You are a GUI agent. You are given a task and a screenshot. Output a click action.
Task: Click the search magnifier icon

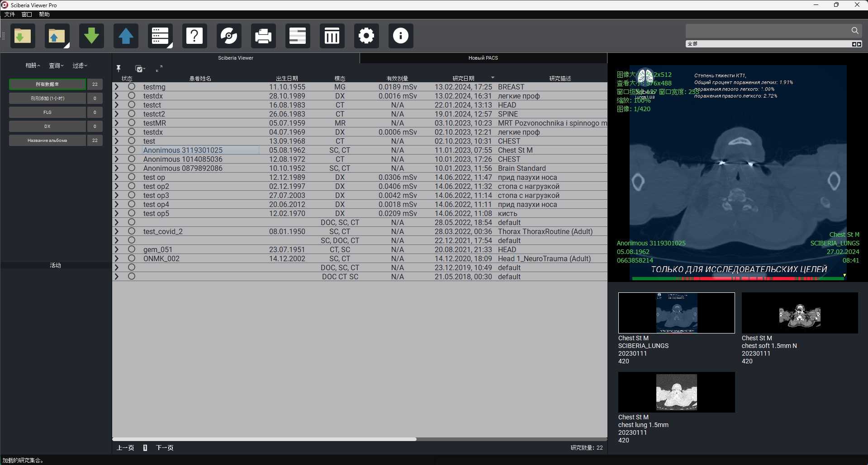pos(855,31)
